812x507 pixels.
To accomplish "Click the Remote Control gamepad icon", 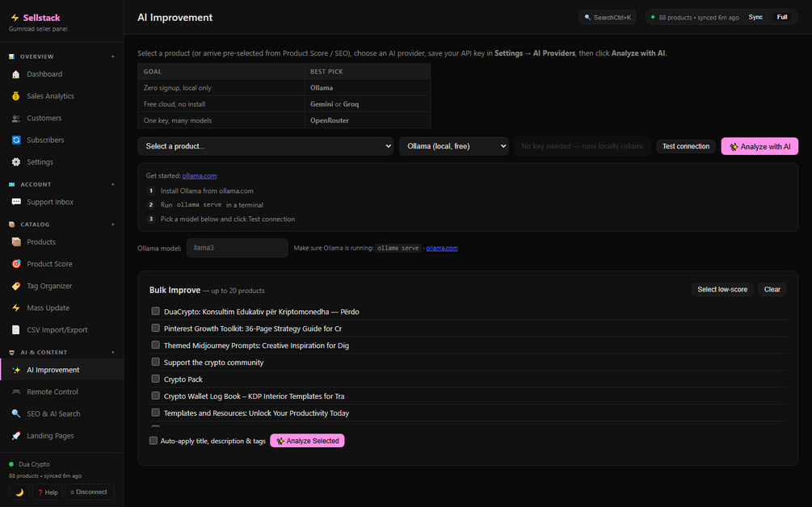I will tap(16, 392).
